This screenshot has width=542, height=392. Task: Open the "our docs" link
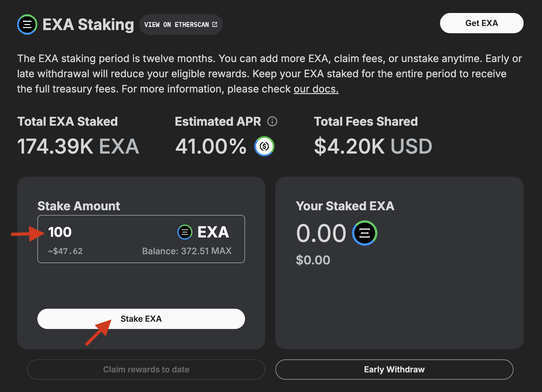click(316, 89)
